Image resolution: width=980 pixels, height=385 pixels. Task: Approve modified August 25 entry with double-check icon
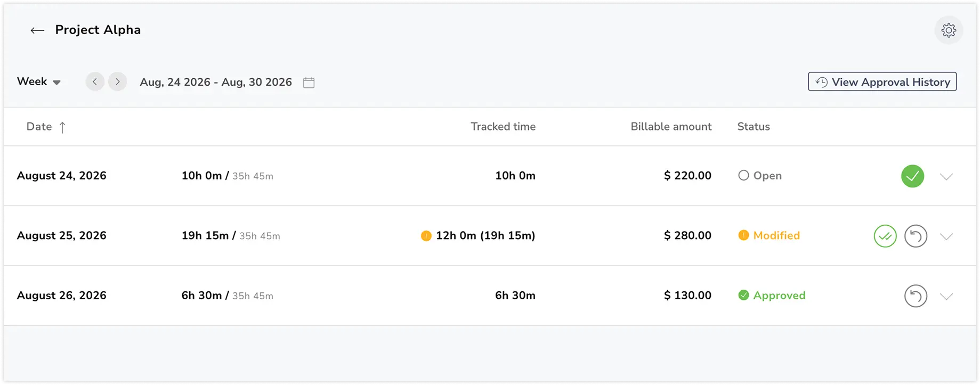click(x=885, y=236)
